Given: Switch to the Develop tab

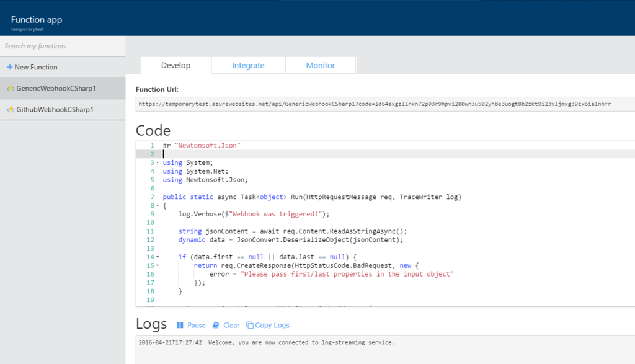Looking at the screenshot, I should pyautogui.click(x=175, y=65).
